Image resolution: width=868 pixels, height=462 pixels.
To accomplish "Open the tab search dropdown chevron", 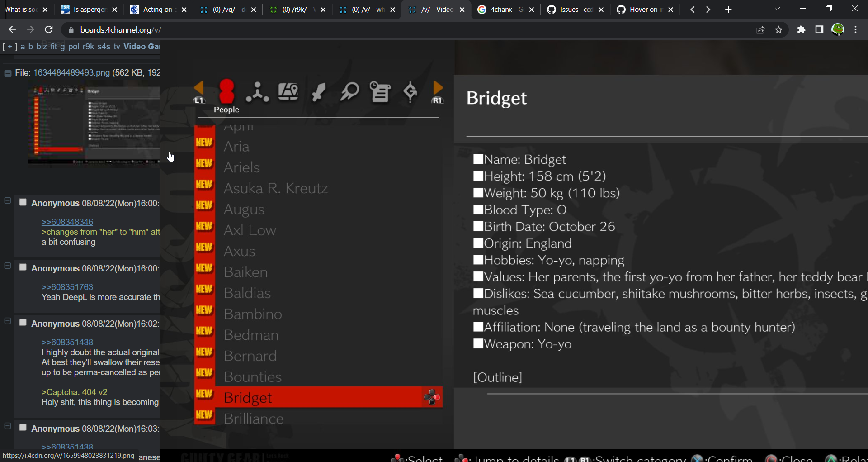I will [777, 9].
